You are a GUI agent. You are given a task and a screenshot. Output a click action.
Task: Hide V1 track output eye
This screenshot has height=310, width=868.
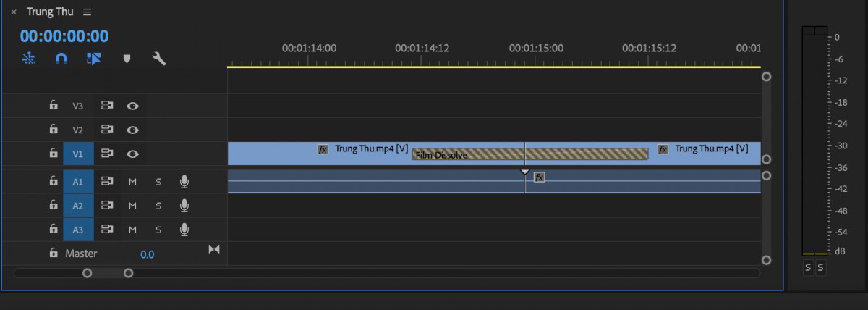[132, 154]
